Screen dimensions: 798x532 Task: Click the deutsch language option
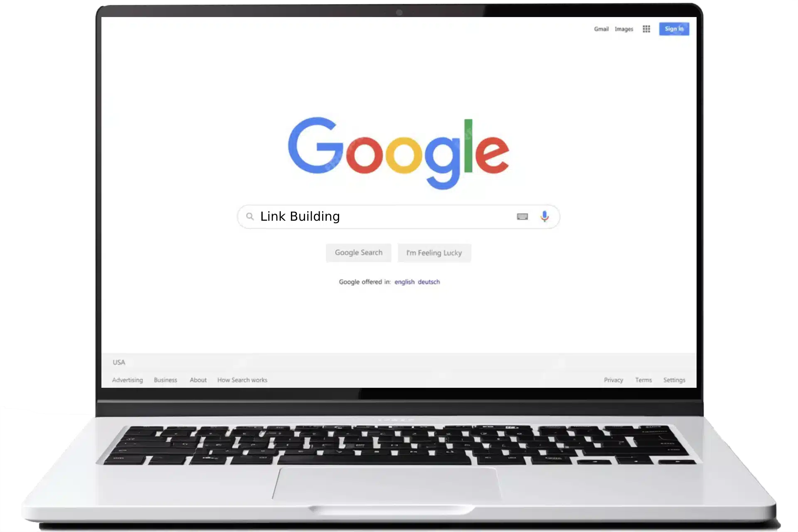pyautogui.click(x=431, y=281)
